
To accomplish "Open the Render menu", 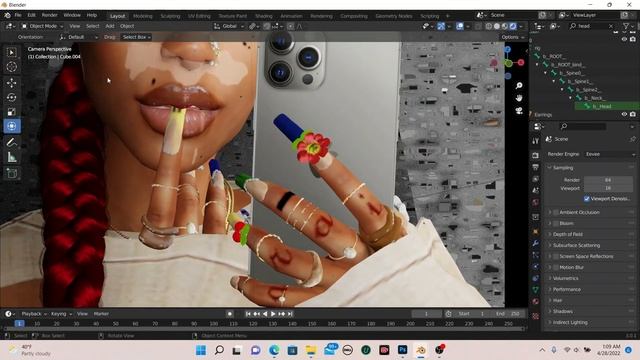I will tap(49, 15).
